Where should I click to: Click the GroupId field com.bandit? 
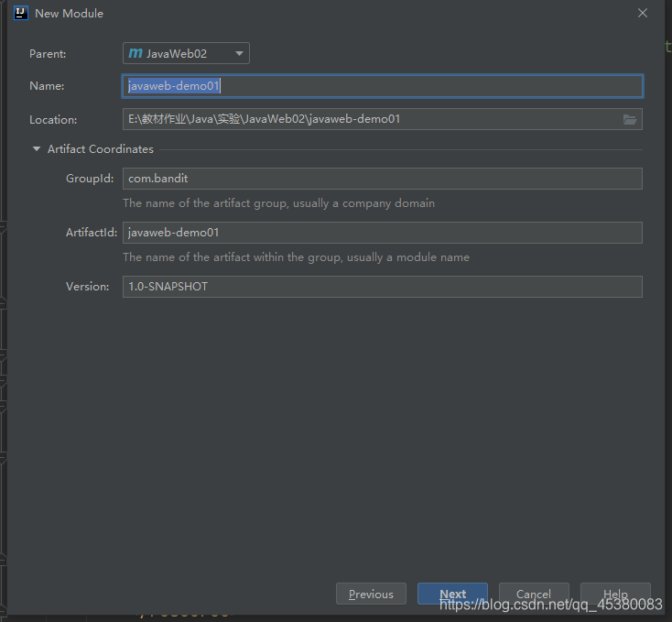tap(383, 179)
